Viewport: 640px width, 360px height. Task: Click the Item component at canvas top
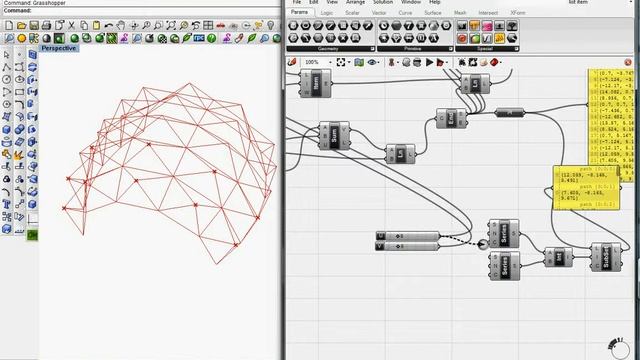click(x=316, y=83)
